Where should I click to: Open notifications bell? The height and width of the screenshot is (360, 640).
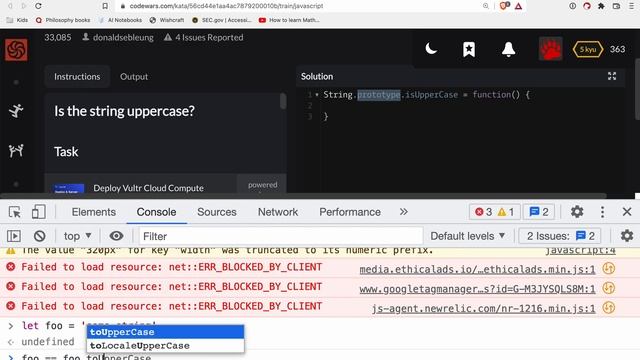point(508,49)
